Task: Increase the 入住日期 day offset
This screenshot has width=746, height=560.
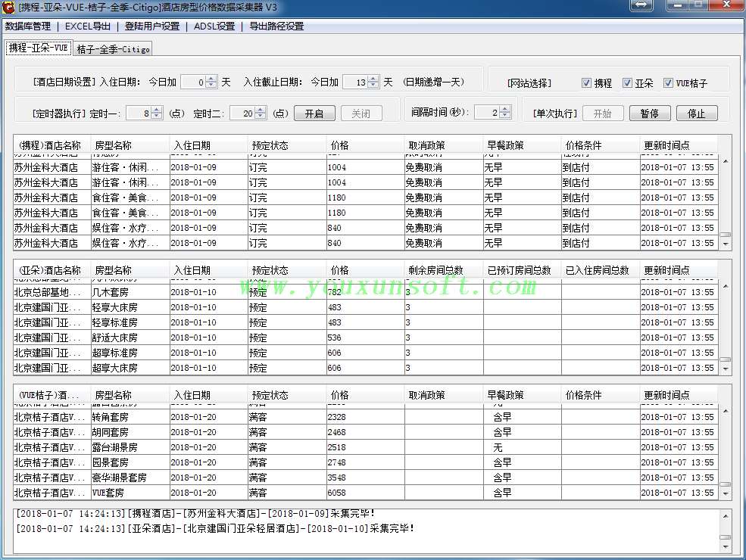Action: (212, 79)
